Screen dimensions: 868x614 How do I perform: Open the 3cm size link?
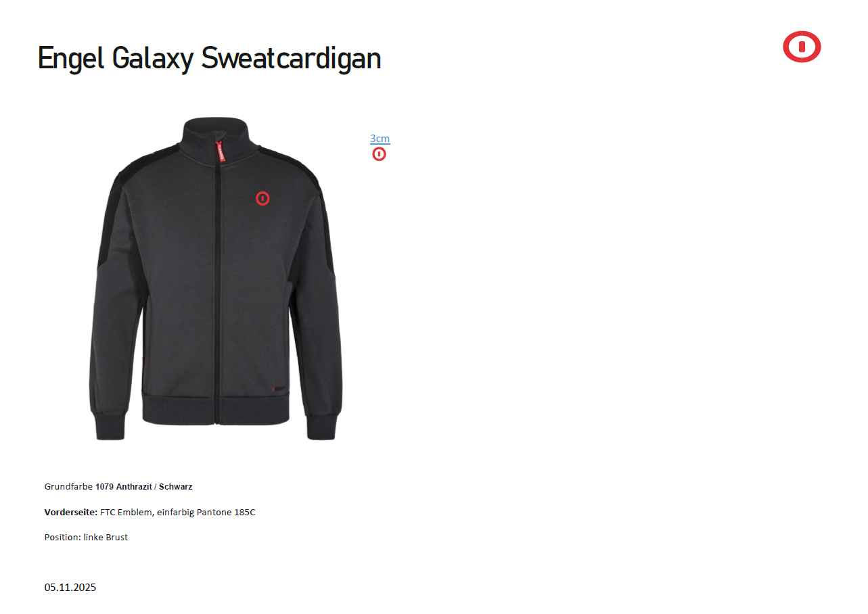click(380, 139)
